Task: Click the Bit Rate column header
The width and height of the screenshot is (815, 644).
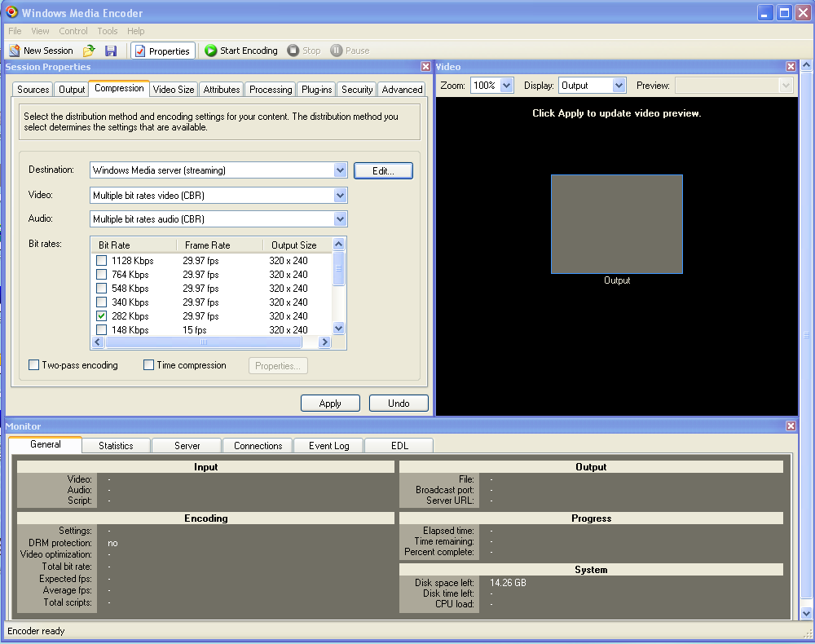Action: 134,245
